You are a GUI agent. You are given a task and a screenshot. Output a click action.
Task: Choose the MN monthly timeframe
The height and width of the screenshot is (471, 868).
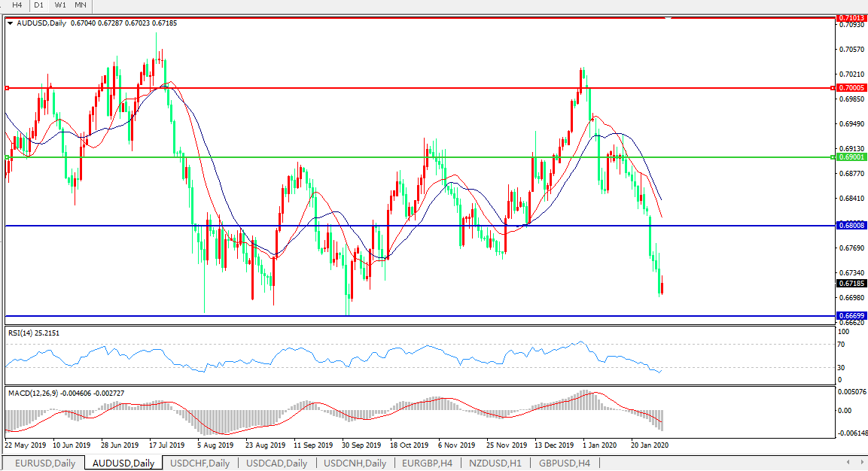click(x=81, y=5)
